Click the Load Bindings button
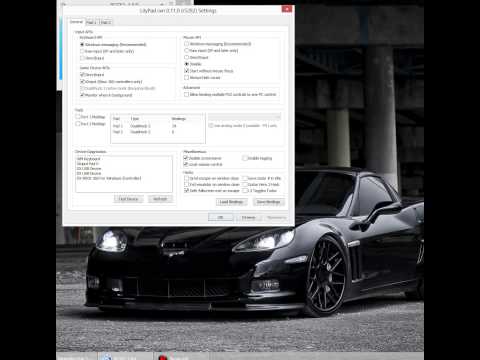This screenshot has width=480, height=360. 231,202
